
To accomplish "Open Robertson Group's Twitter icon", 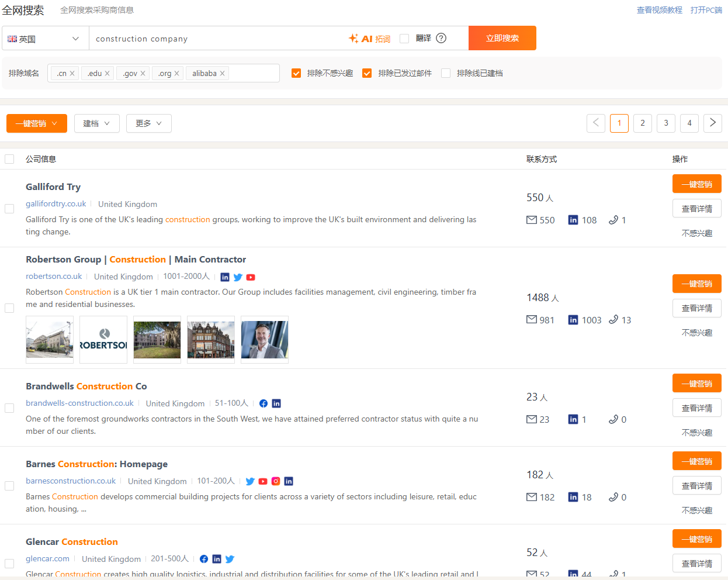I will (x=238, y=277).
